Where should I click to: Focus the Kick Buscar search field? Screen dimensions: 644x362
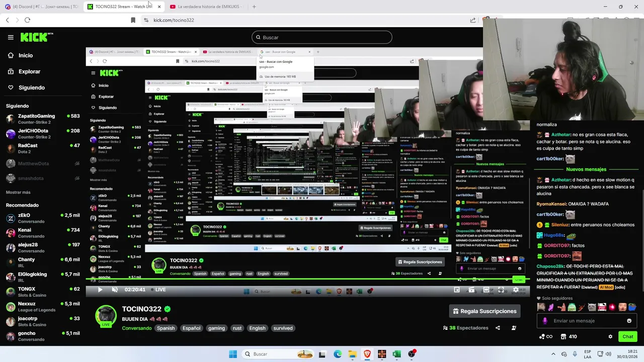pos(322,37)
